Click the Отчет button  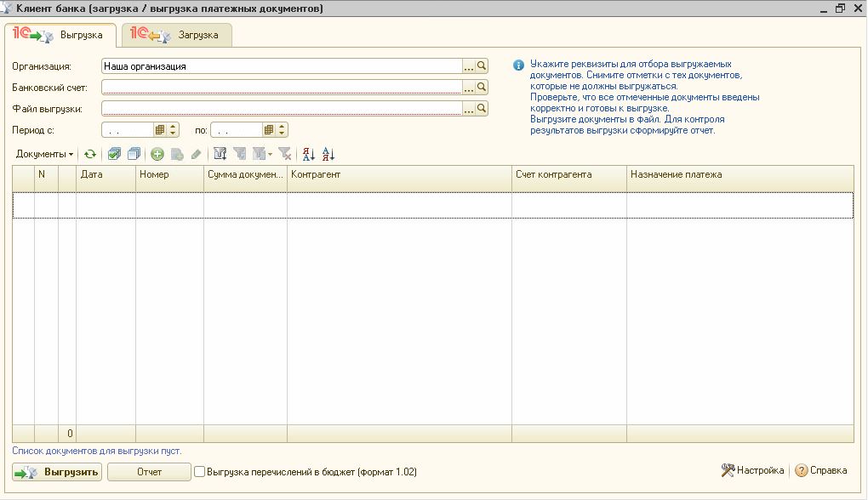click(x=149, y=472)
